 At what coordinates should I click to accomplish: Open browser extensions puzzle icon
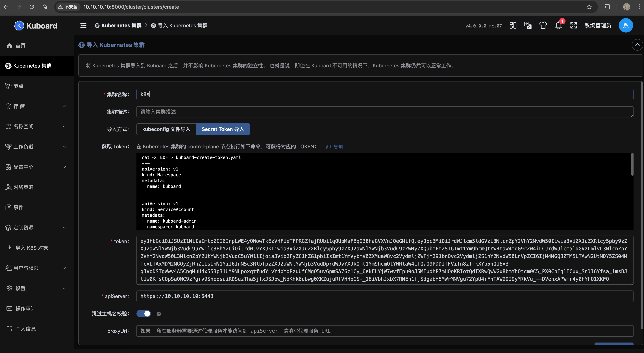point(607,7)
